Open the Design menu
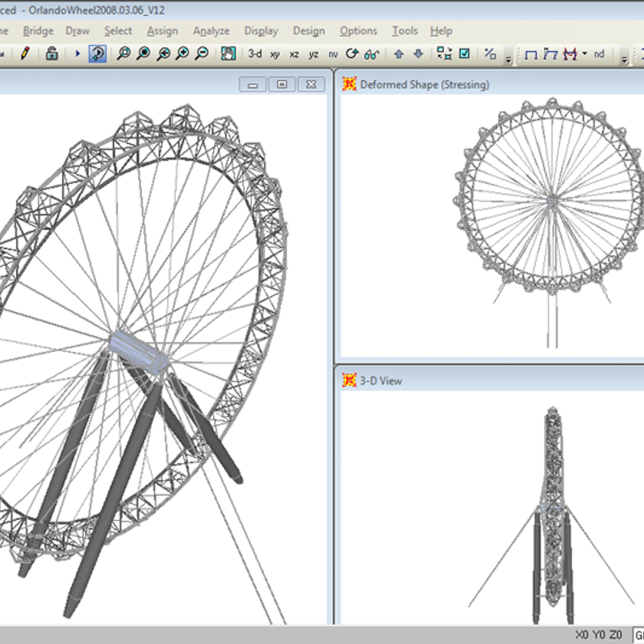The width and height of the screenshot is (644, 644). click(x=309, y=31)
